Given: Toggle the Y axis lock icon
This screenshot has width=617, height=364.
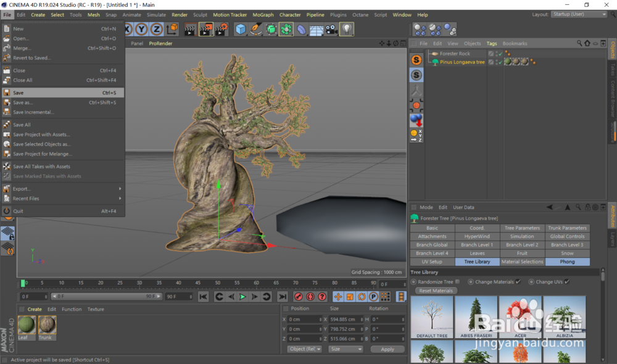Looking at the screenshot, I should [141, 29].
